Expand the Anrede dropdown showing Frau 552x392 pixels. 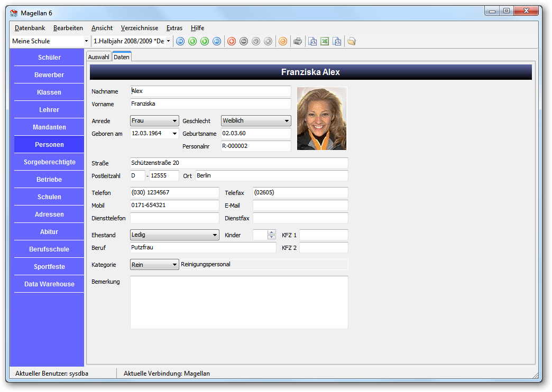pos(174,121)
